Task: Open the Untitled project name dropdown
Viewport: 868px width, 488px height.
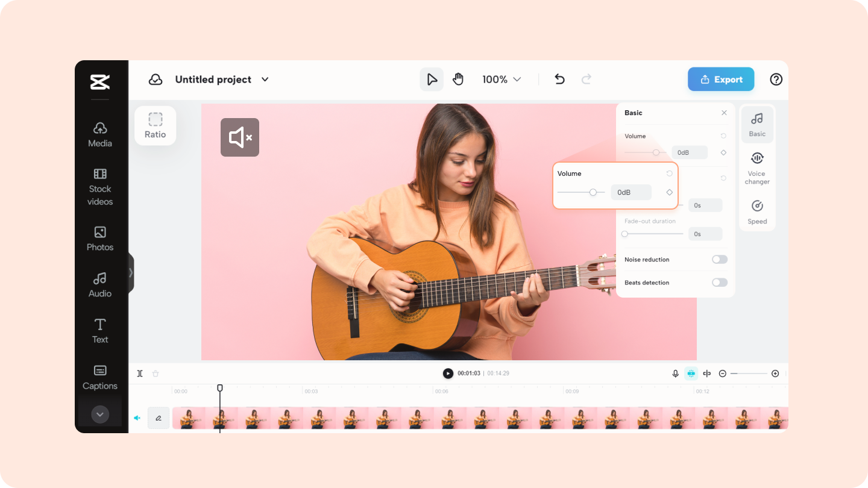Action: point(265,79)
